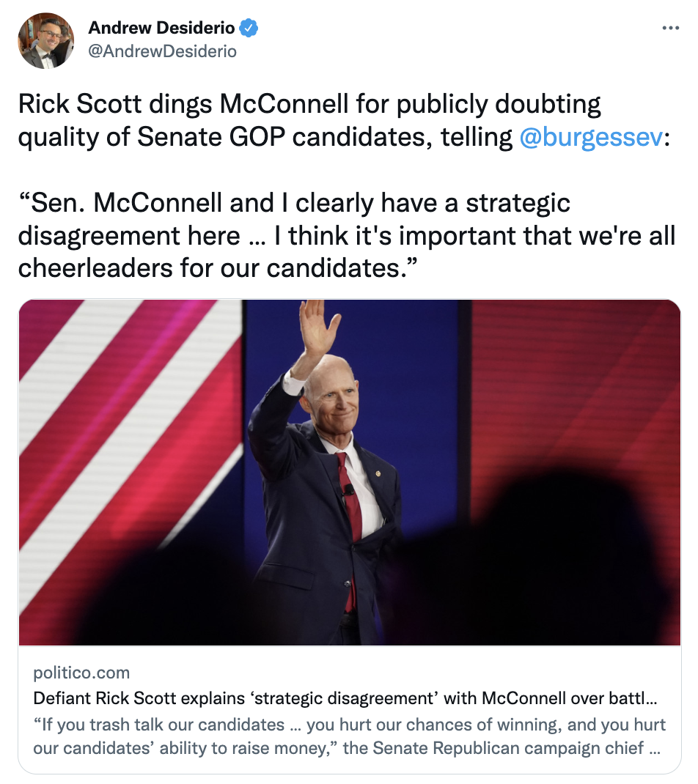Click the blue verified badge

[x=250, y=29]
